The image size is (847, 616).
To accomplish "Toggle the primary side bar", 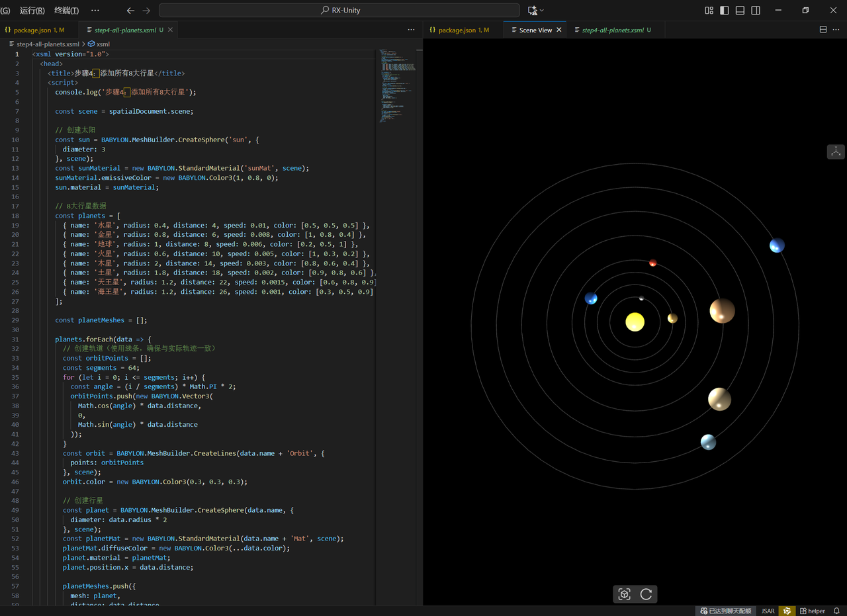I will point(725,11).
